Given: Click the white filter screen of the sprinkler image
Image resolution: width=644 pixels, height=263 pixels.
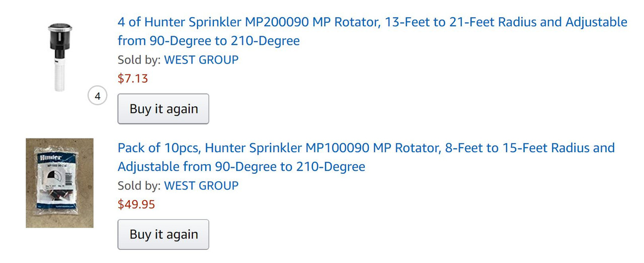Looking at the screenshot, I should (59, 74).
